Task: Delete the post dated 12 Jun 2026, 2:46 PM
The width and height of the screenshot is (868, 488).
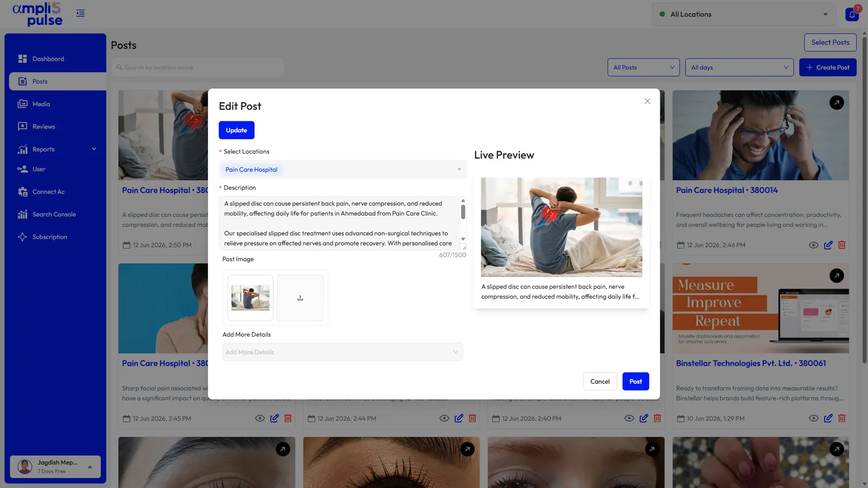Action: (x=842, y=245)
